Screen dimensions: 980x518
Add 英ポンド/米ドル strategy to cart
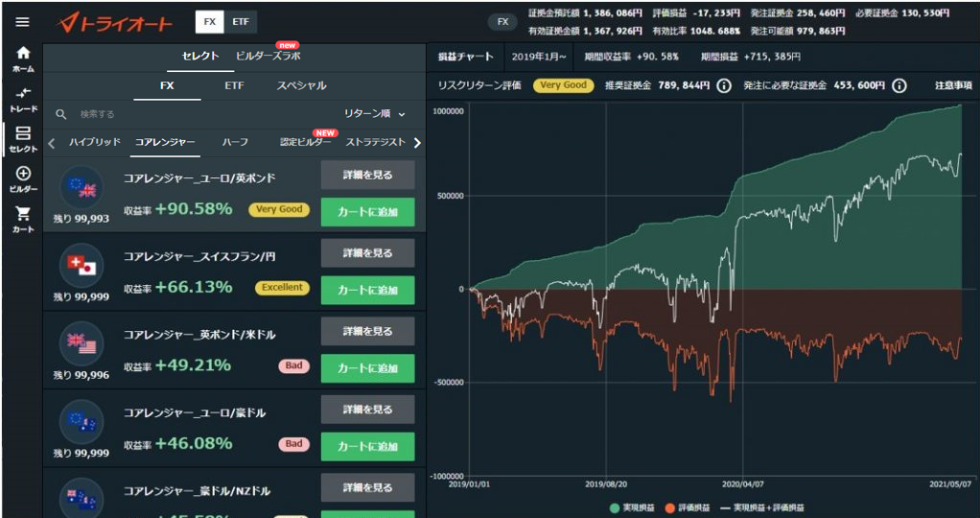click(x=367, y=368)
